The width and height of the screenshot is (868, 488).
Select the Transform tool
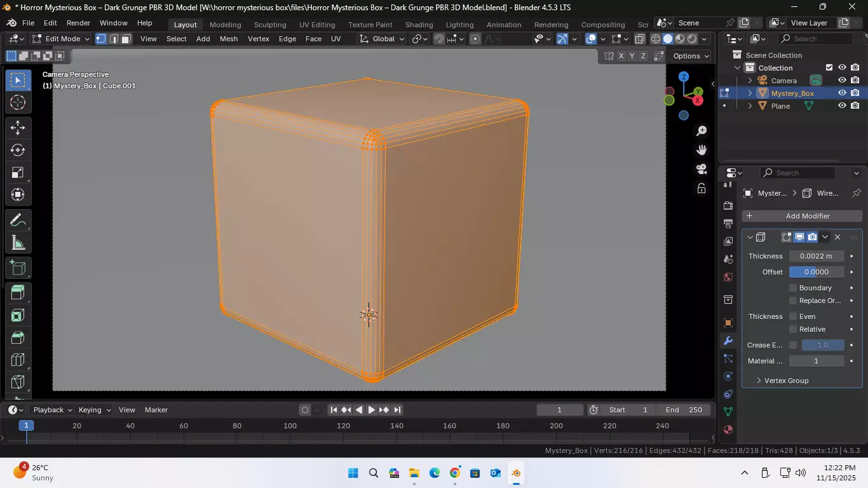(x=18, y=194)
